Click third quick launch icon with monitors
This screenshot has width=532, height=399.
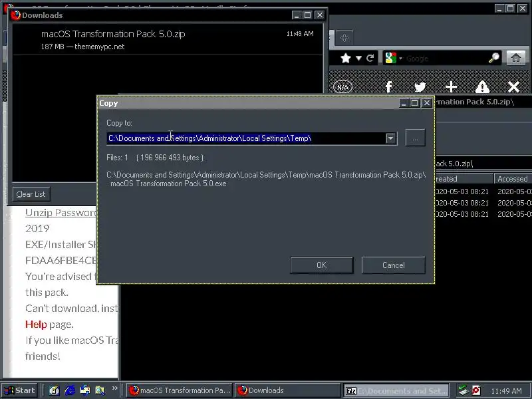(x=85, y=390)
